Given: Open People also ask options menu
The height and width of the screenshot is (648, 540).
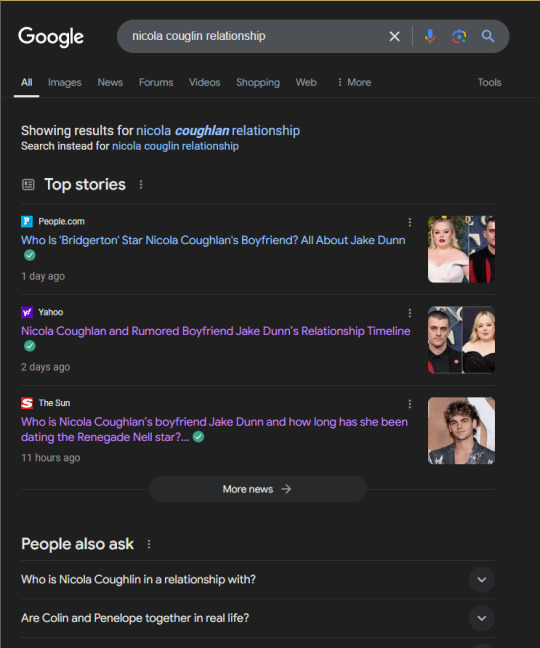Looking at the screenshot, I should 149,544.
